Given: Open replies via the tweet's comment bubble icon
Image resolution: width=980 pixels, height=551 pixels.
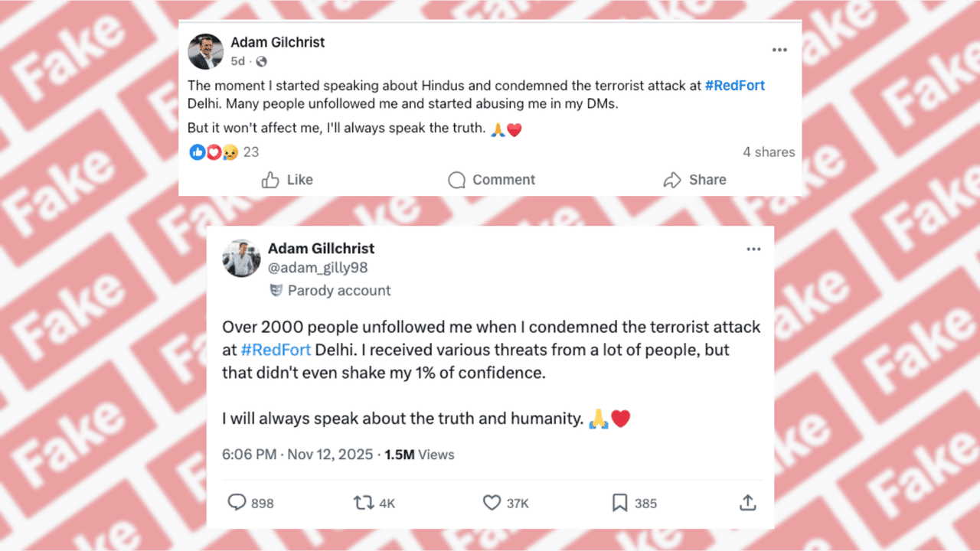Looking at the screenshot, I should pos(237,503).
